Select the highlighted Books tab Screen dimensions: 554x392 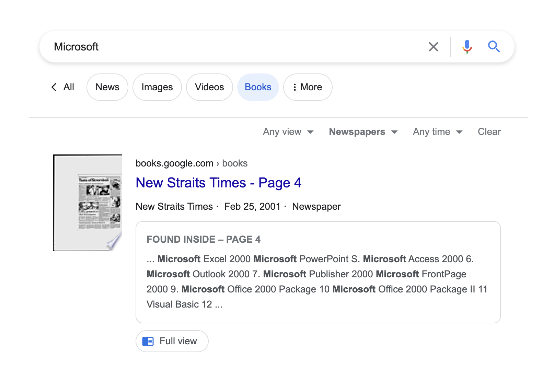click(258, 87)
